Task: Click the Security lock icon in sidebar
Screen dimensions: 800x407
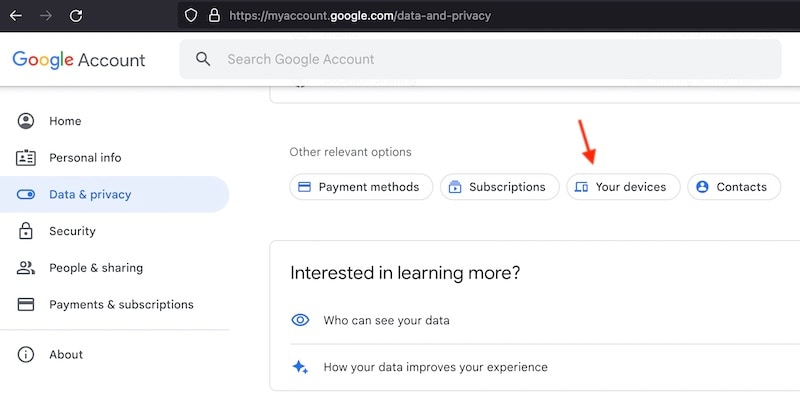Action: click(x=26, y=231)
